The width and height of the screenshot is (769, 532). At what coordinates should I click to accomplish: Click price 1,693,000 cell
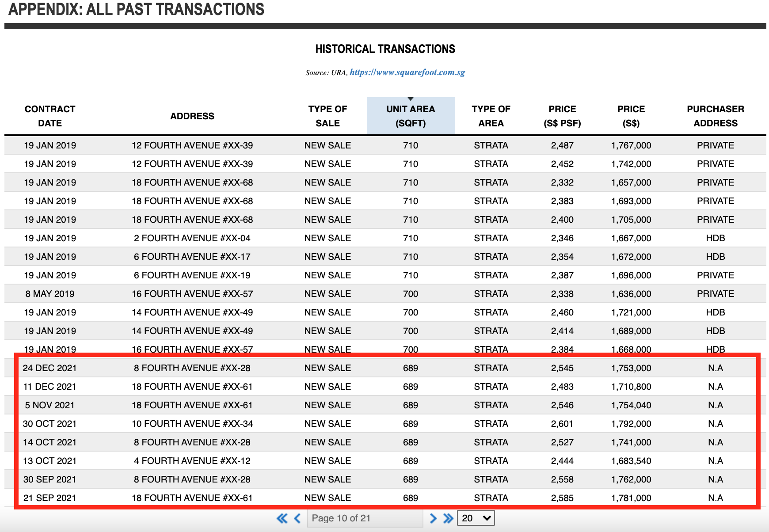631,201
